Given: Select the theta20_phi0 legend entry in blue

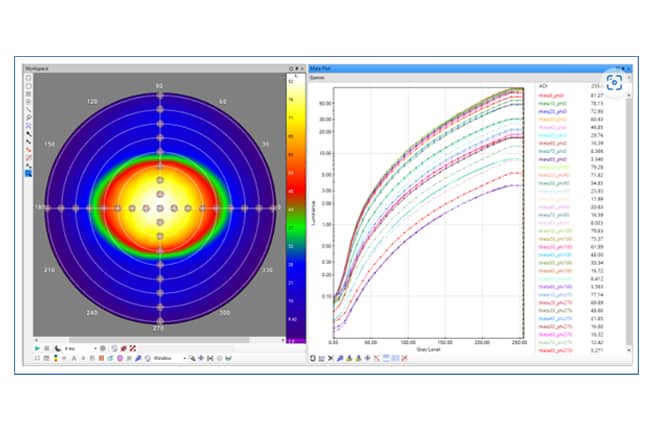Looking at the screenshot, I should pyautogui.click(x=552, y=112).
